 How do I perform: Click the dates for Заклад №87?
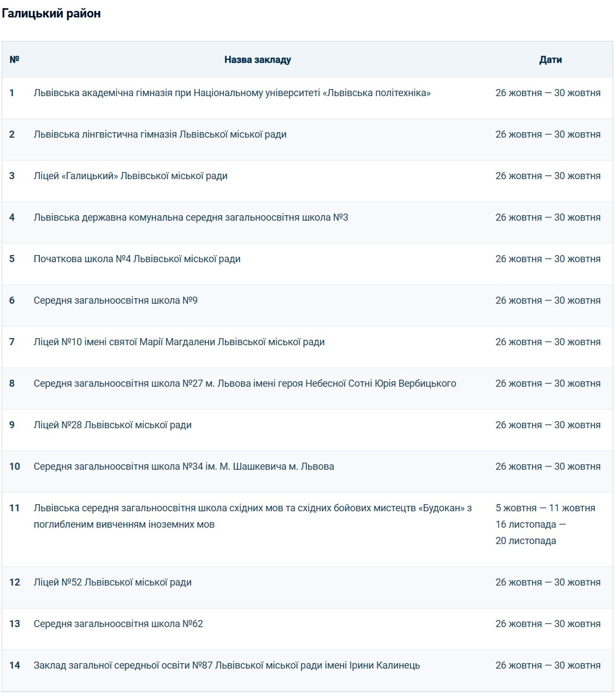coord(548,665)
